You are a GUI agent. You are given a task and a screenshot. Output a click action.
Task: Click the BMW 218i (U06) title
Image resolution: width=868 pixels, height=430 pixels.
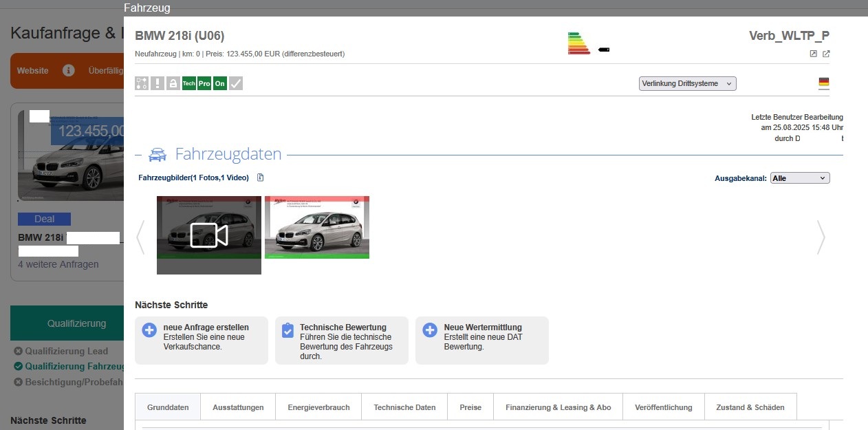[180, 36]
